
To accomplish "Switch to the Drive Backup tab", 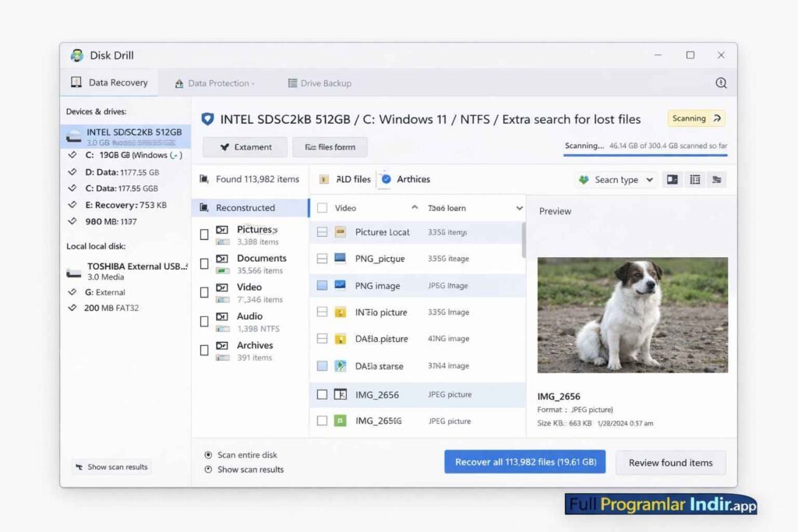I will click(320, 83).
